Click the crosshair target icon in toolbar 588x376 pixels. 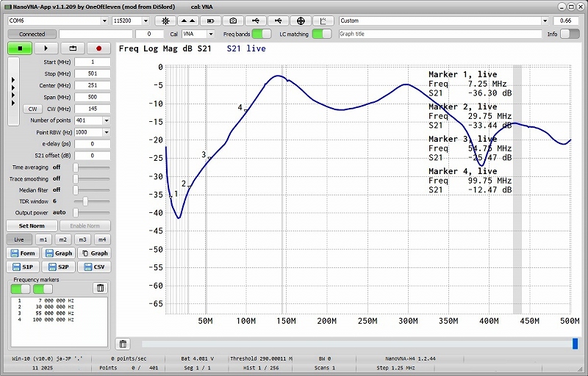[301, 21]
